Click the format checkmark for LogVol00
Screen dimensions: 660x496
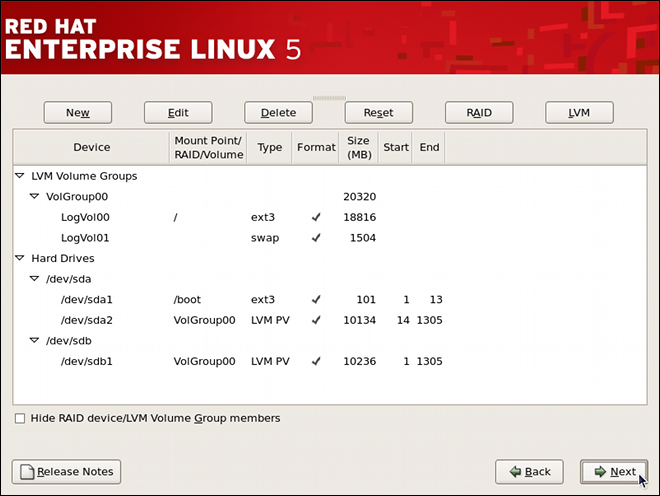pos(316,217)
